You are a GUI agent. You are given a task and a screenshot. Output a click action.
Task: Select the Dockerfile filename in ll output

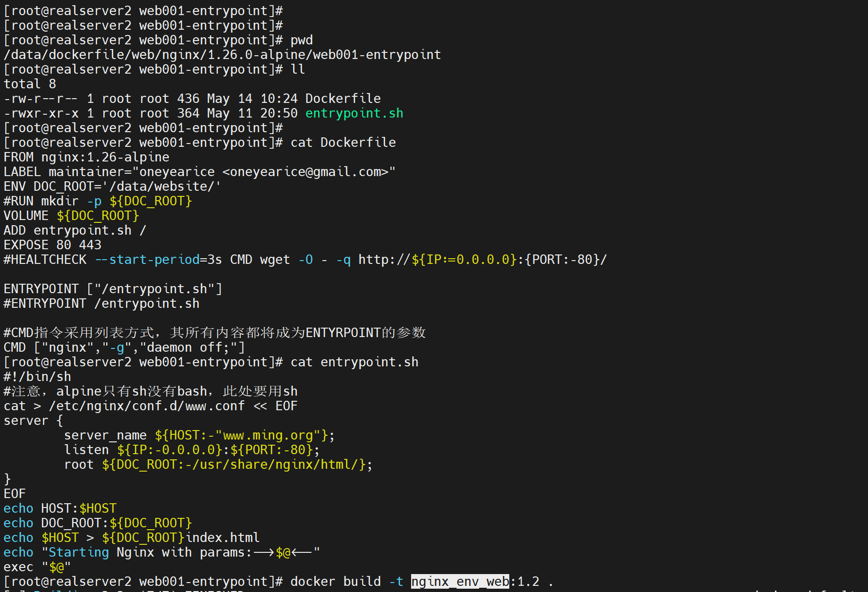click(343, 98)
